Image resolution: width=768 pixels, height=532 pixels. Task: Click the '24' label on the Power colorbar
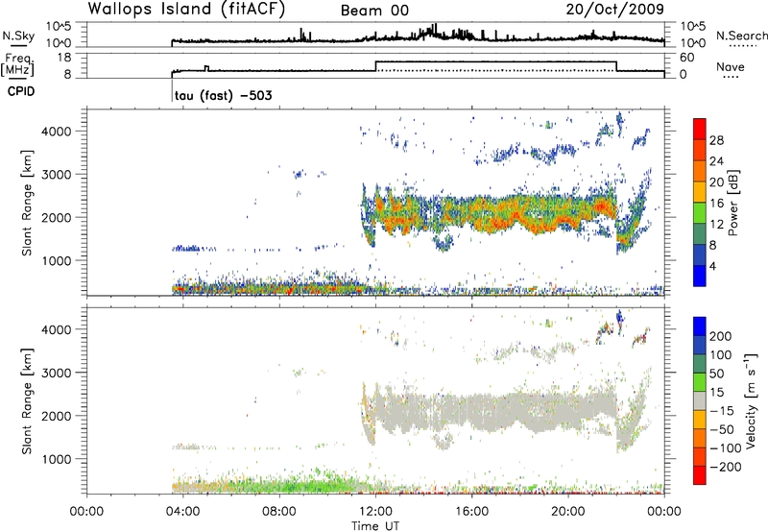coord(716,161)
